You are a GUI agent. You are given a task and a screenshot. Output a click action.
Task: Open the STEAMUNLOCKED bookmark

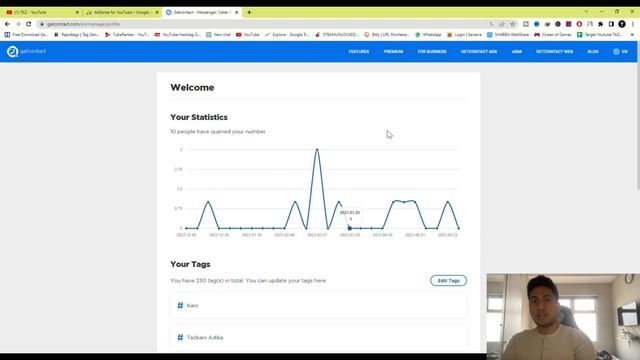[336, 35]
